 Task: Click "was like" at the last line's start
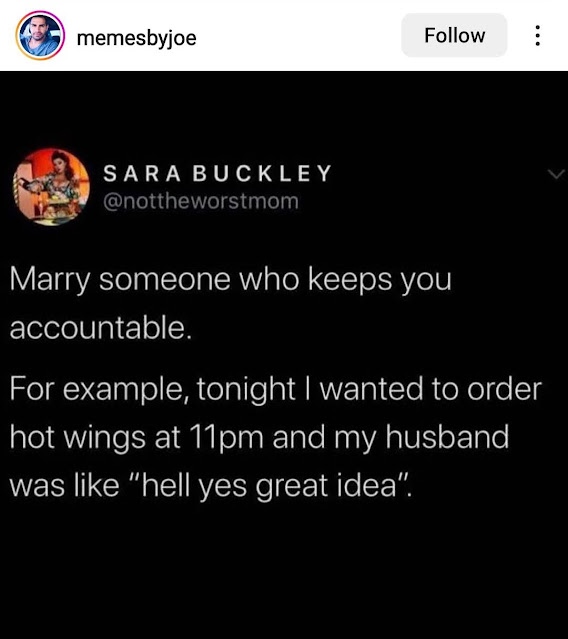pos(64,485)
